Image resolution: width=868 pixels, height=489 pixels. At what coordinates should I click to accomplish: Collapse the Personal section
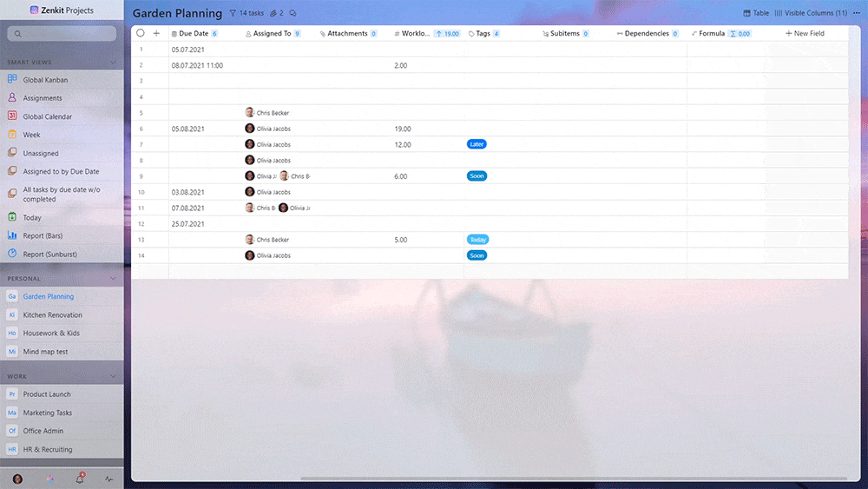(113, 279)
